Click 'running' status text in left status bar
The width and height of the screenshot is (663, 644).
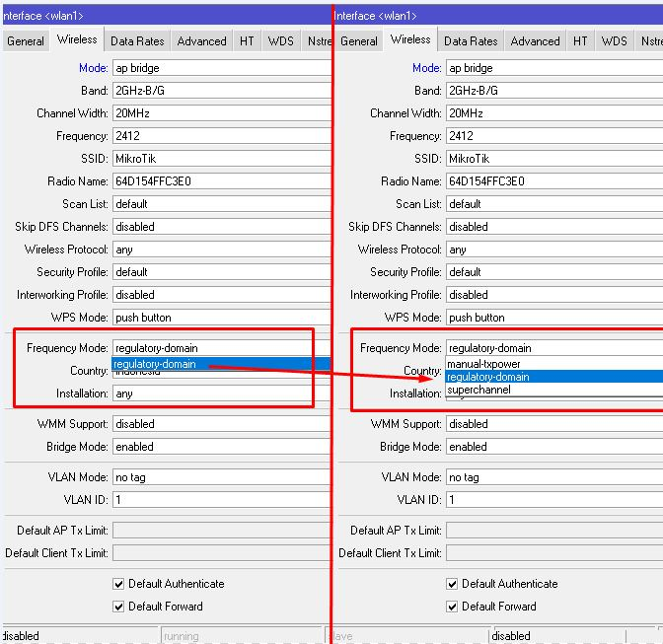tap(181, 636)
